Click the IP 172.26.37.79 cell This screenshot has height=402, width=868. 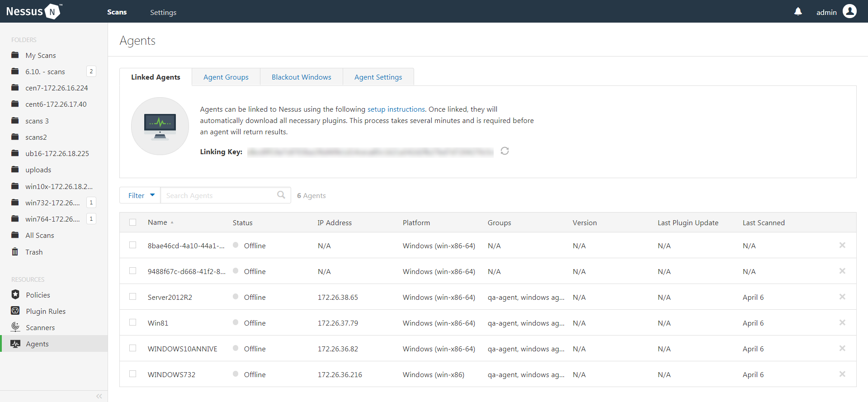338,323
